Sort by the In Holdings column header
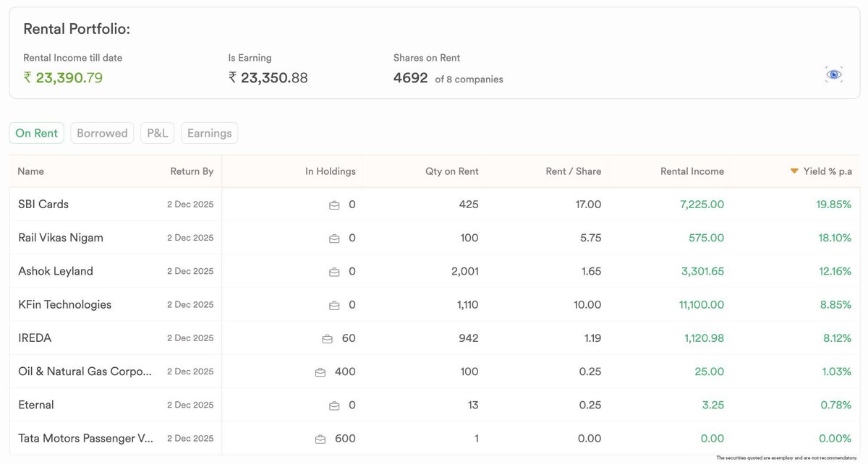Image resolution: width=868 pixels, height=464 pixels. point(331,171)
